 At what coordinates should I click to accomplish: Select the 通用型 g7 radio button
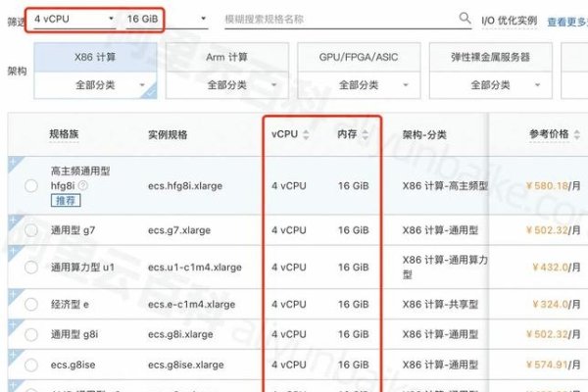coord(31,231)
